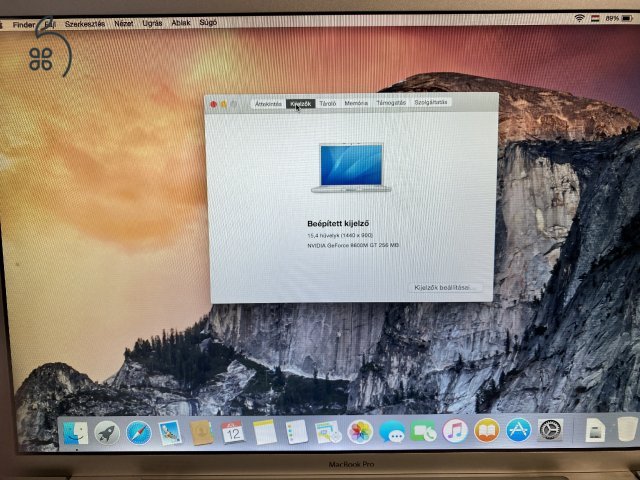Open the Súgó menu
Image resolution: width=640 pixels, height=480 pixels.
click(x=208, y=22)
